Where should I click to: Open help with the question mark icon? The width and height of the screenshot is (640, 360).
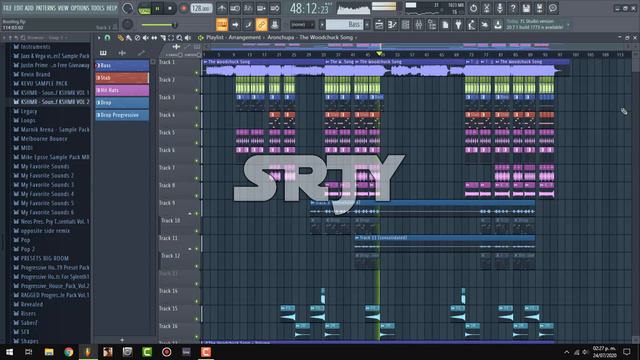(513, 8)
